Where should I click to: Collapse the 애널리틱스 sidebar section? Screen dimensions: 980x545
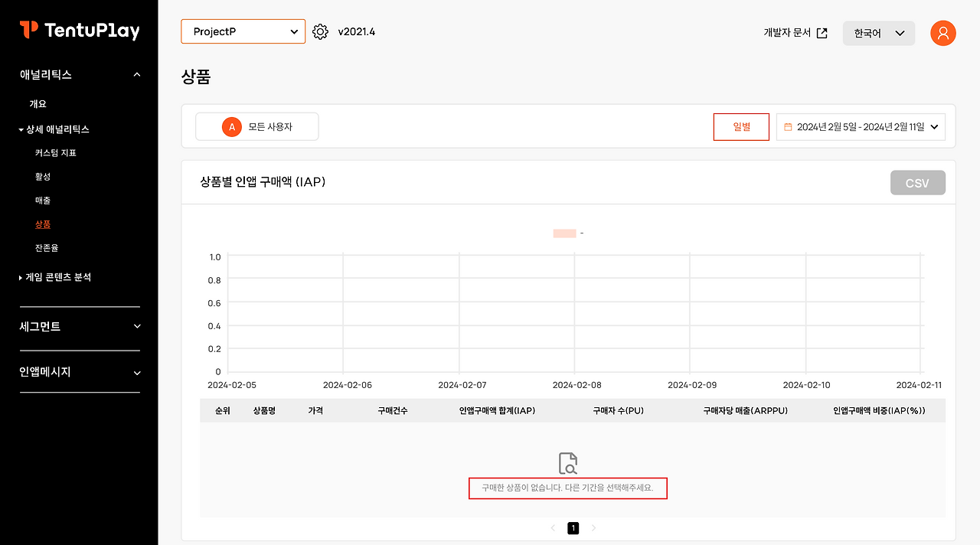click(x=80, y=74)
